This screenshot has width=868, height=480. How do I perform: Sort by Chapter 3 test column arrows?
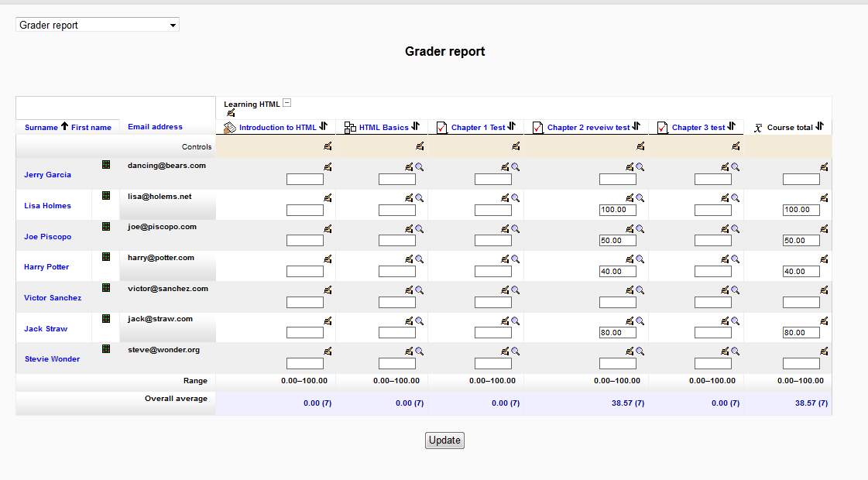tap(731, 126)
